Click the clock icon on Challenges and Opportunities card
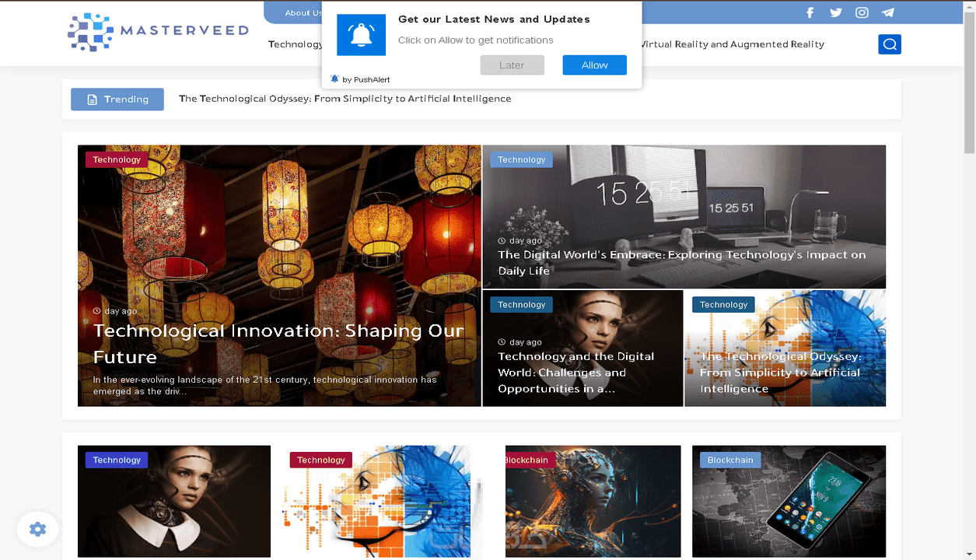This screenshot has height=560, width=976. point(502,342)
